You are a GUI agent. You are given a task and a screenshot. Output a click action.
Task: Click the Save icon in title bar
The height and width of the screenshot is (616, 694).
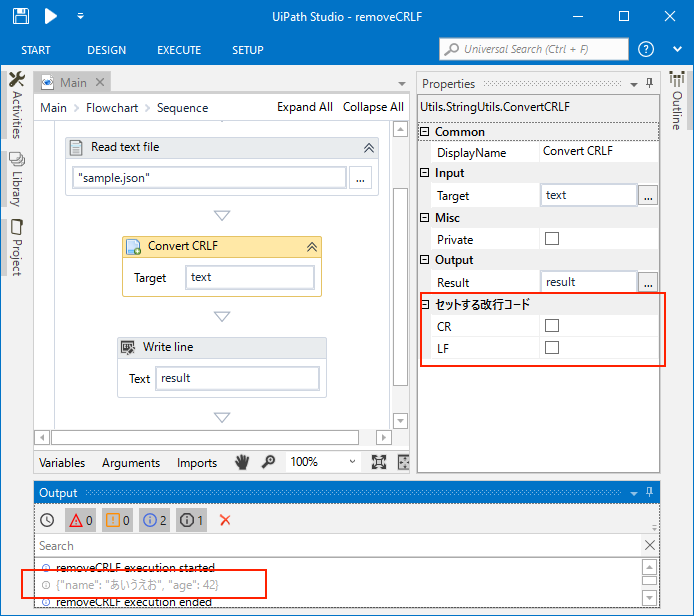click(22, 16)
